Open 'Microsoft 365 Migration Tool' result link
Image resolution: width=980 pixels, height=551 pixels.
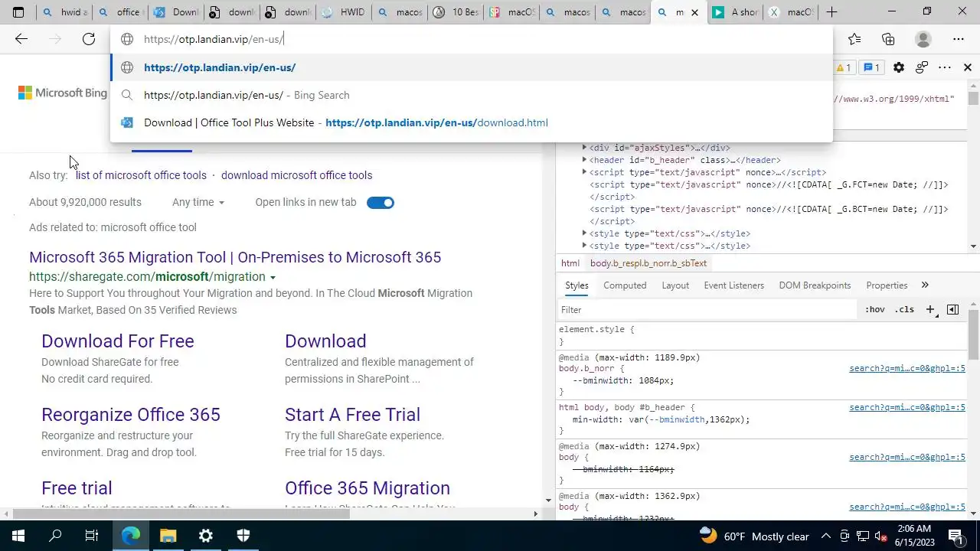[235, 257]
